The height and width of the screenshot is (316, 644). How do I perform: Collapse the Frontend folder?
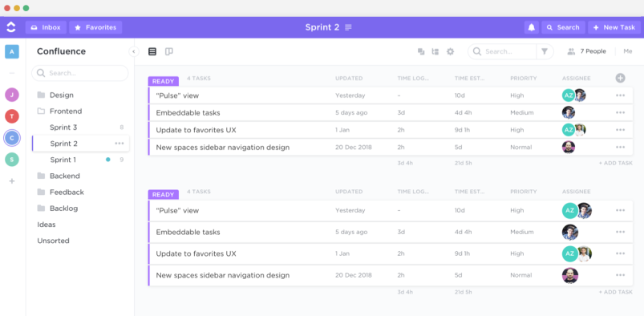coord(59,111)
